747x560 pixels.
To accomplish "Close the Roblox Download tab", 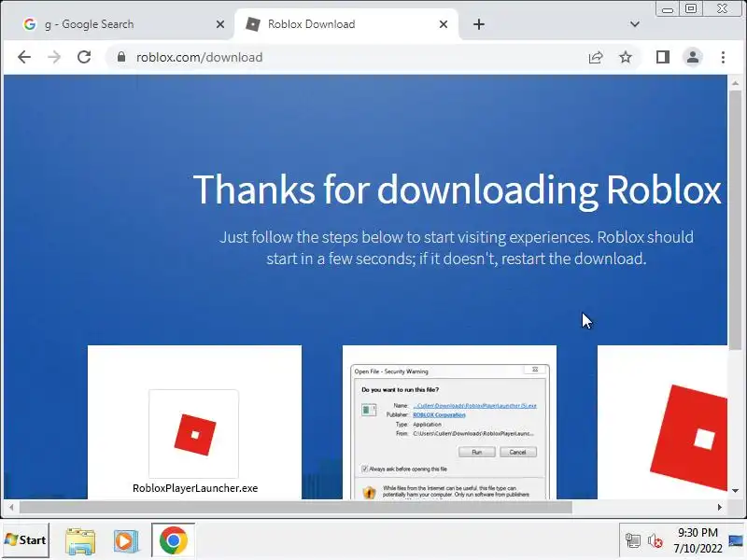I will pyautogui.click(x=443, y=24).
